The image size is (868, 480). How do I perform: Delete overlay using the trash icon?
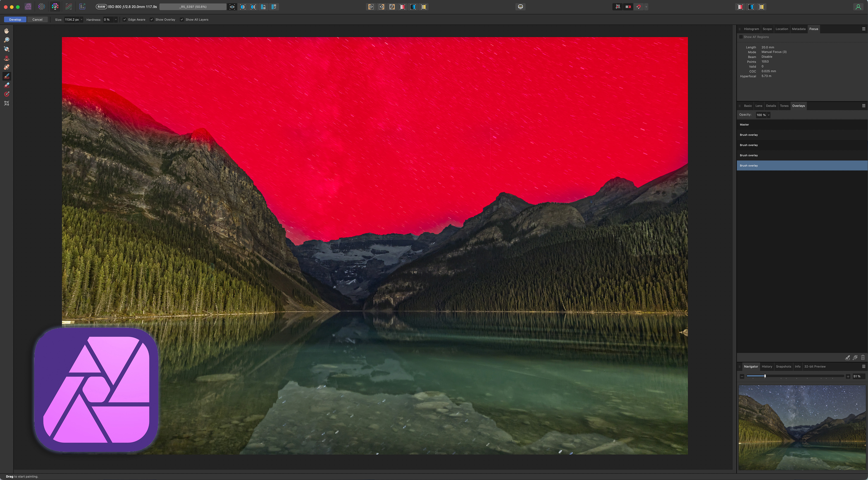[863, 358]
